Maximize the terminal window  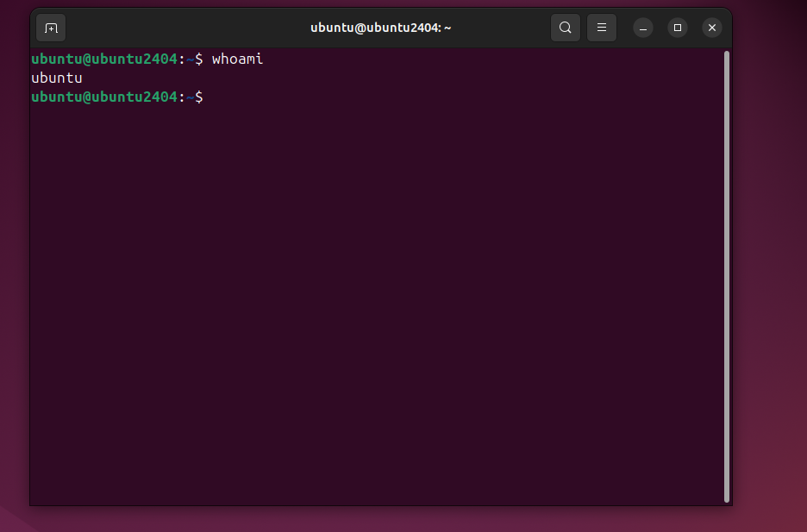678,28
